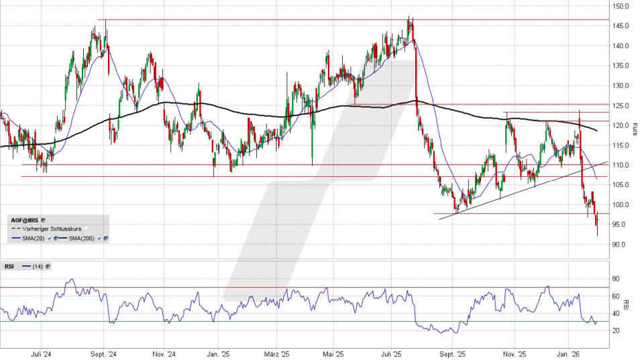Screen dimensions: 644x362
Task: Uncheck the SMA(20) checkbox
Action: pyautogui.click(x=48, y=238)
